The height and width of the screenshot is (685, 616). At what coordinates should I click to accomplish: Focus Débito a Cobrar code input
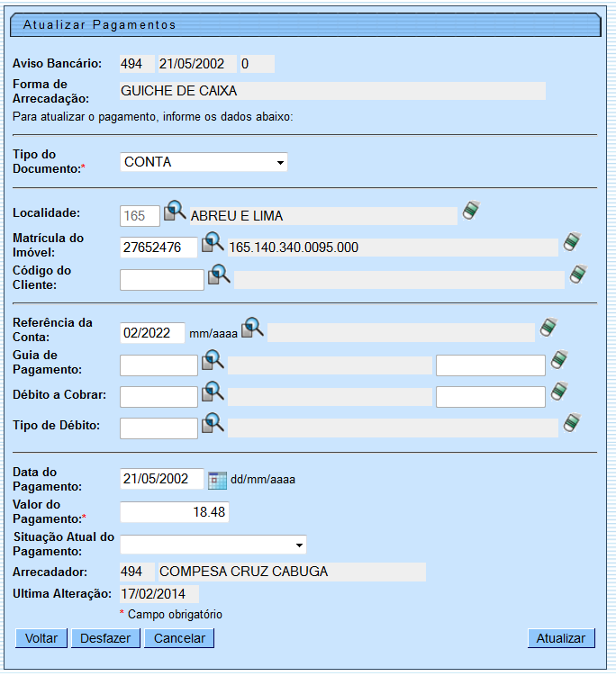click(159, 397)
